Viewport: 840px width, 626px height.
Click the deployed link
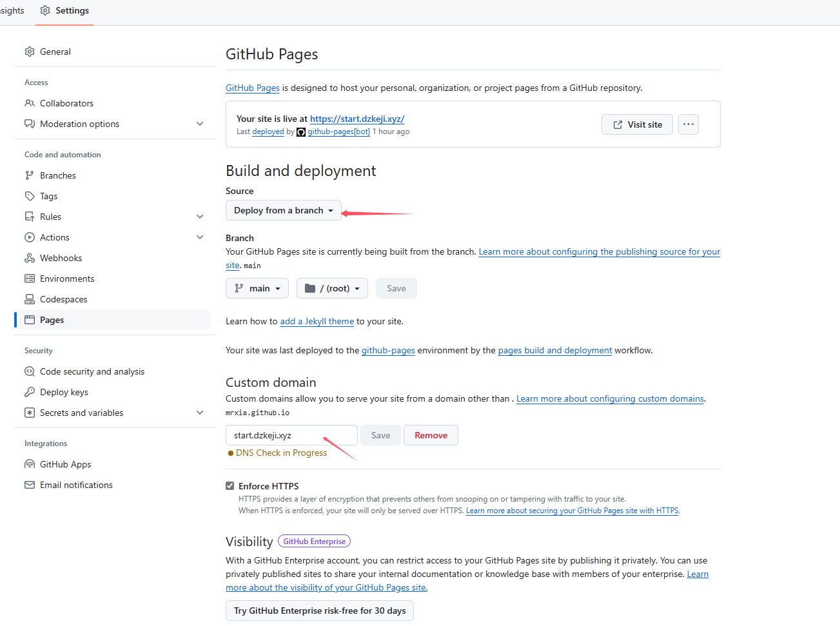click(x=268, y=132)
